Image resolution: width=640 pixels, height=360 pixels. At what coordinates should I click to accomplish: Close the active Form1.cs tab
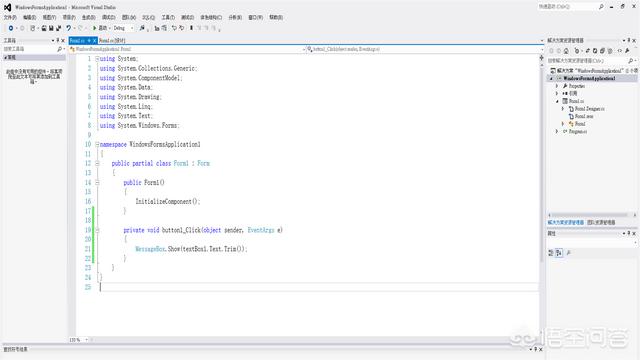tap(94, 40)
